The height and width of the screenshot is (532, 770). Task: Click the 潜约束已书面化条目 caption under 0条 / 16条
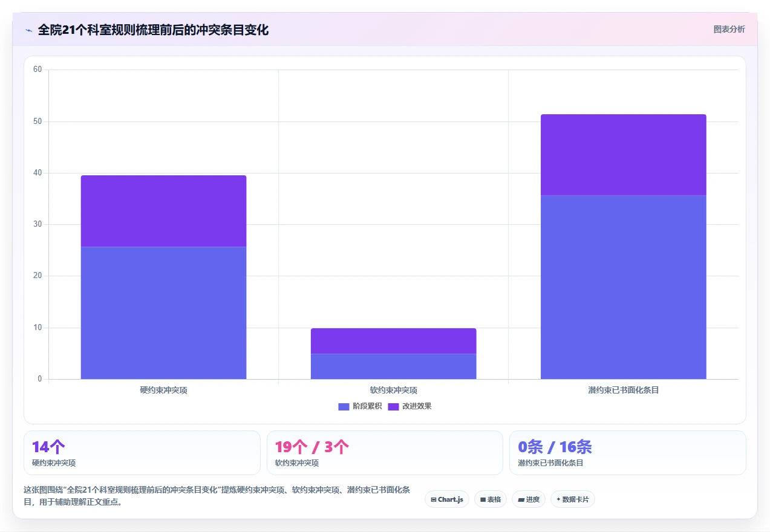pos(550,463)
